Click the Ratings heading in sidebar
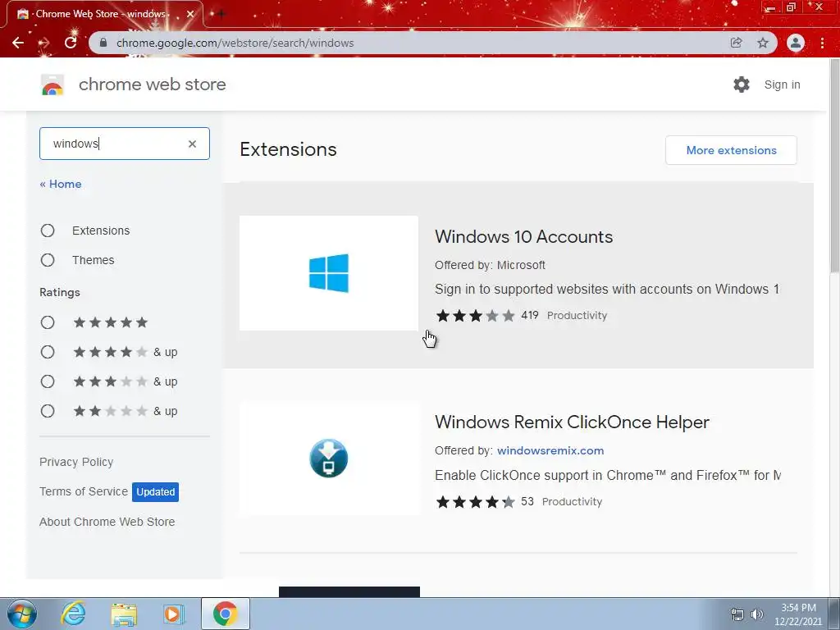The width and height of the screenshot is (840, 630). pos(59,293)
